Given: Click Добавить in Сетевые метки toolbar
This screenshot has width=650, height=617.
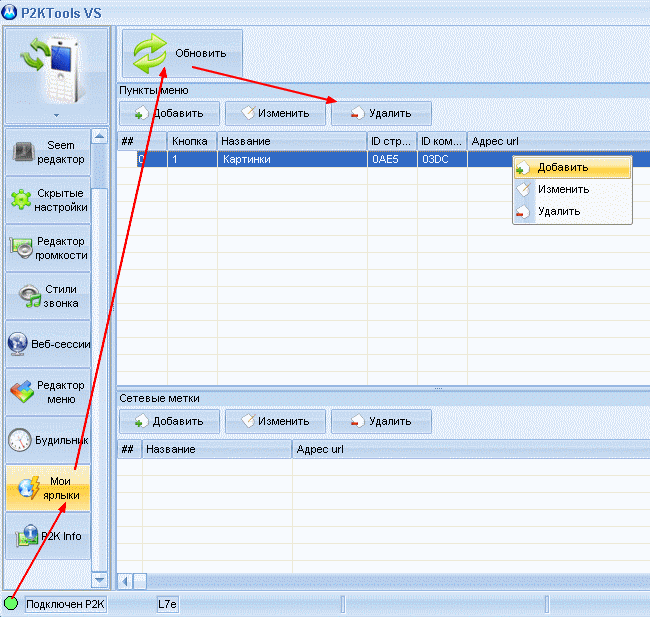Looking at the screenshot, I should tap(169, 421).
